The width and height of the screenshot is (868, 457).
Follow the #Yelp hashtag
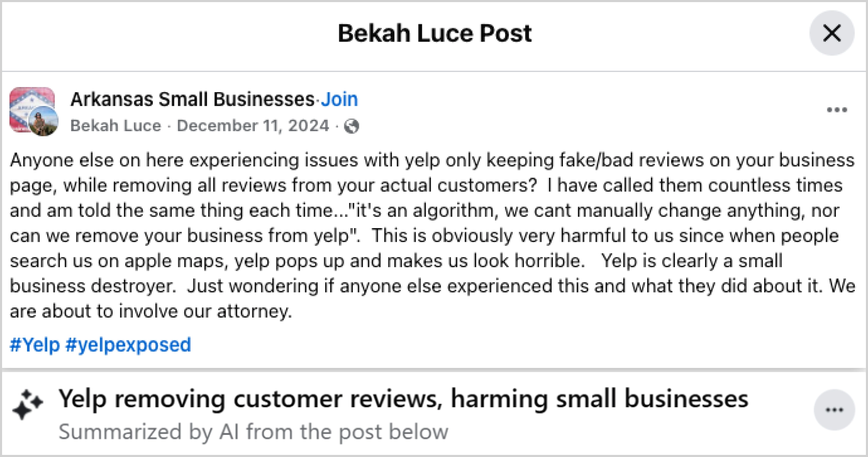(35, 345)
